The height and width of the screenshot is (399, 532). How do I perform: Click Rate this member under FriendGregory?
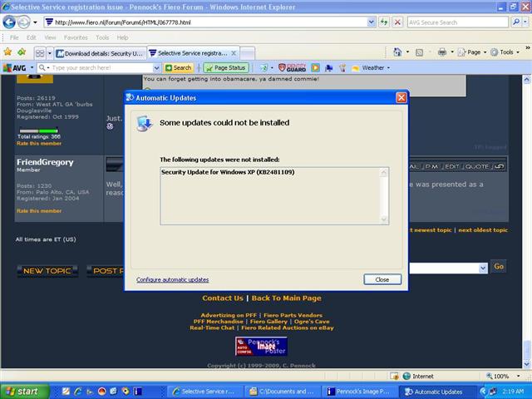[x=39, y=210]
